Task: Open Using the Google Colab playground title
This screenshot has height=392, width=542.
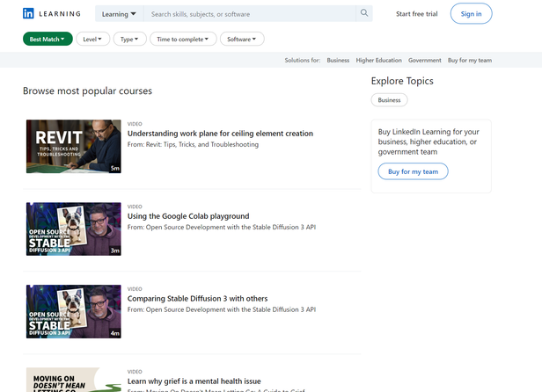Action: (188, 216)
